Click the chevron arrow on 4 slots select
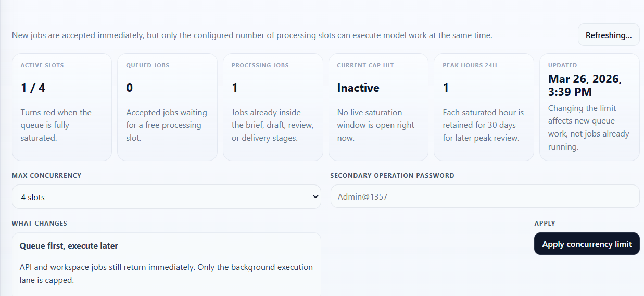Image resolution: width=644 pixels, height=296 pixels. (x=315, y=197)
